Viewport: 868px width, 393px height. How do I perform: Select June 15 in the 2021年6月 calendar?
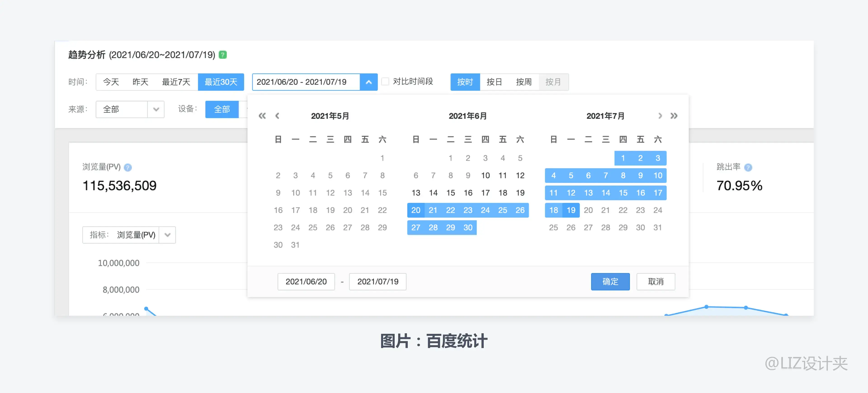(x=451, y=193)
